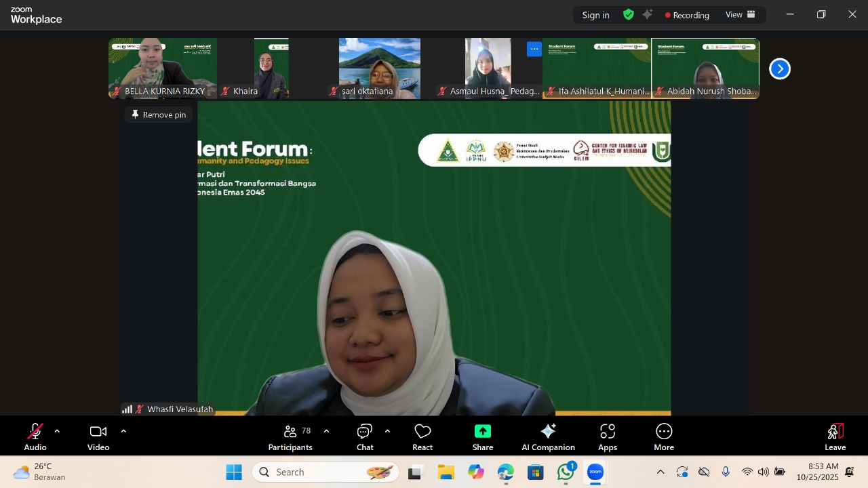Leave the meeting

(x=835, y=437)
